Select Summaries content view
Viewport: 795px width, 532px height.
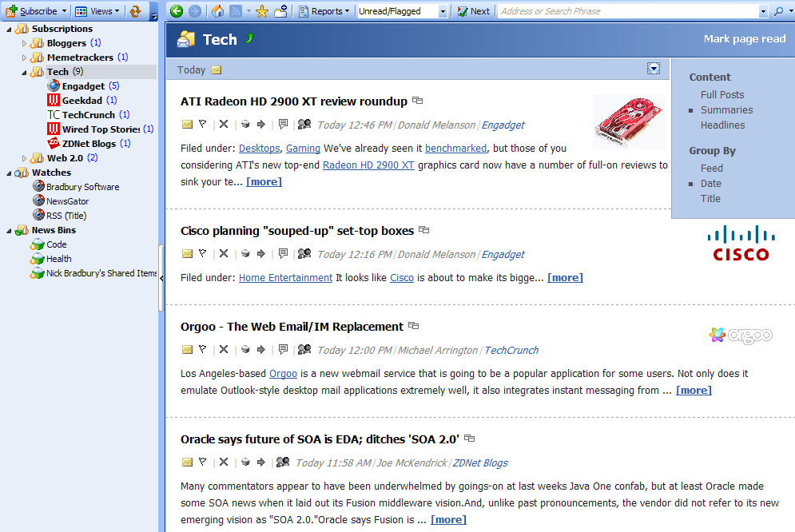click(726, 110)
